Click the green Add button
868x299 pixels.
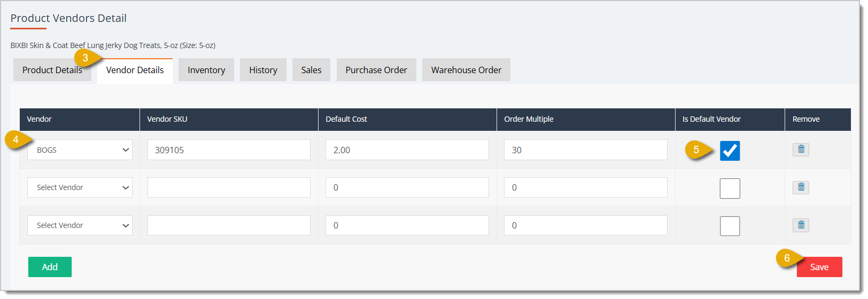(50, 267)
